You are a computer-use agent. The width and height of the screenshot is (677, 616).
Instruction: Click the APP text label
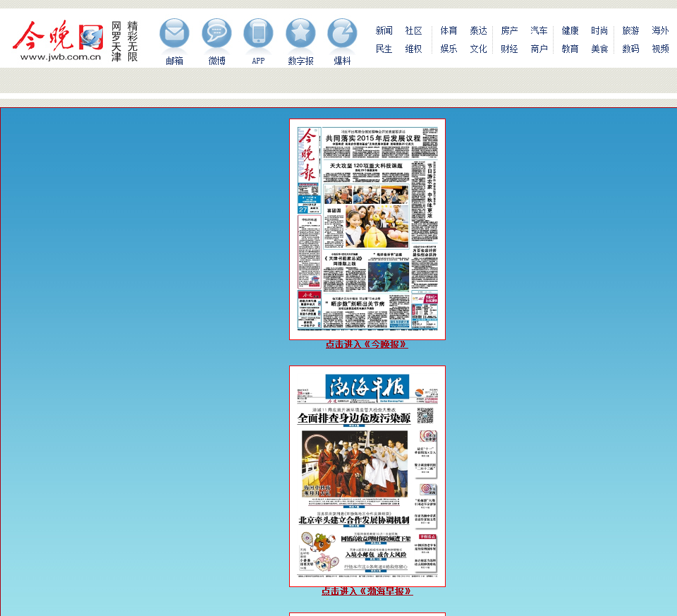pos(258,61)
